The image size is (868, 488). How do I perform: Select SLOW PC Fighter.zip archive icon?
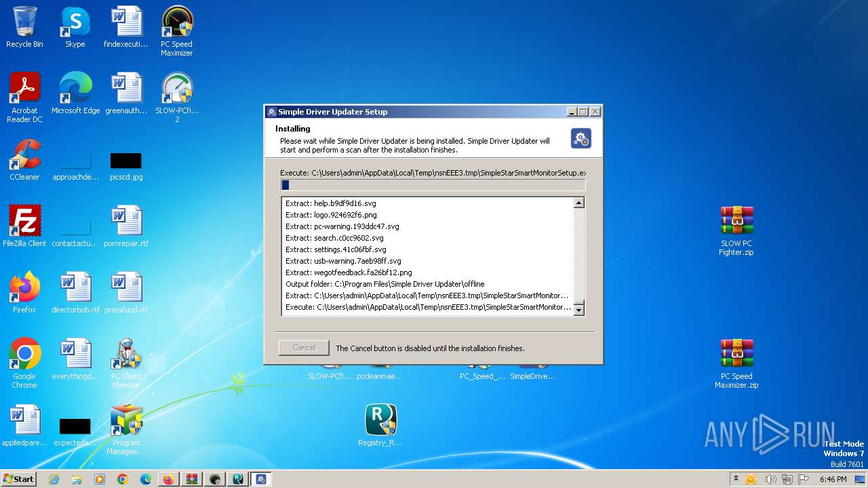click(736, 230)
